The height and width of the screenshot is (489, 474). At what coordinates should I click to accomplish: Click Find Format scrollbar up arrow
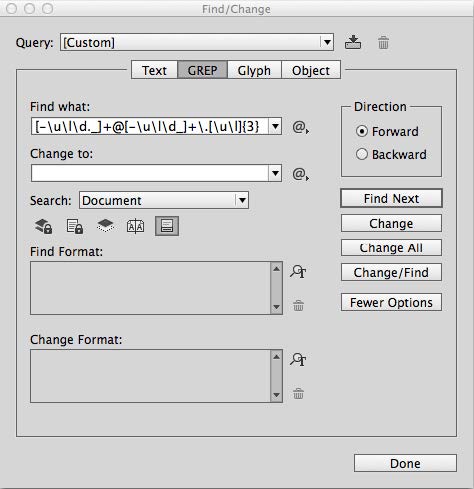[276, 268]
